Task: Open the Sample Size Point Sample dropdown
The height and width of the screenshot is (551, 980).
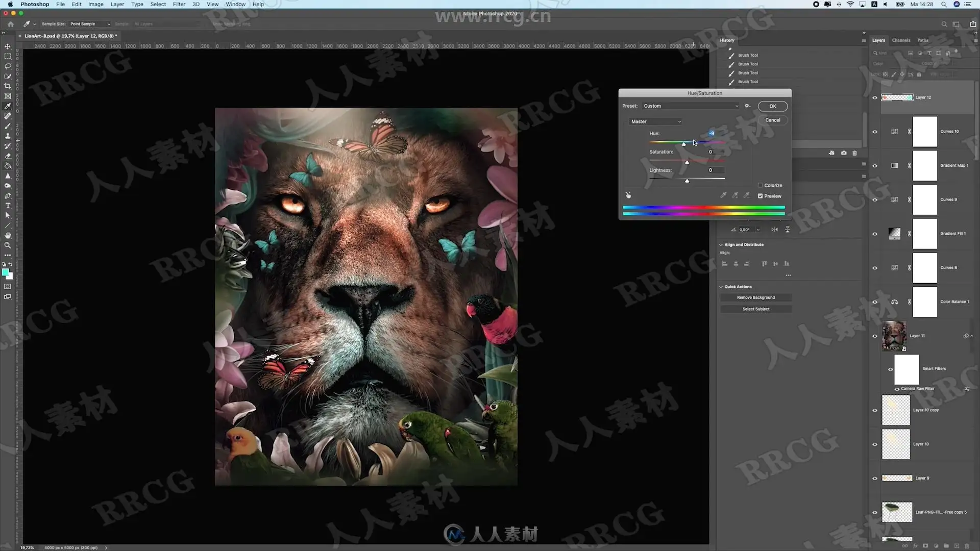Action: [90, 24]
